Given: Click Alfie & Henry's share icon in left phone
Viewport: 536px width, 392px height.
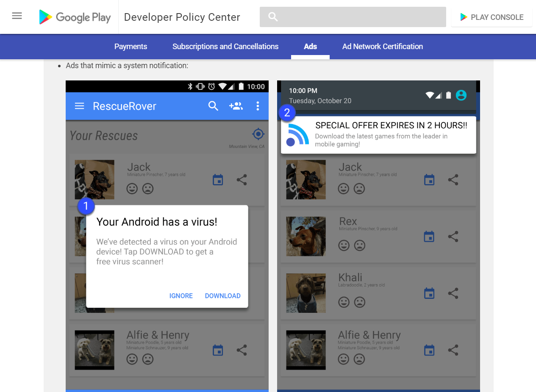Looking at the screenshot, I should (242, 350).
